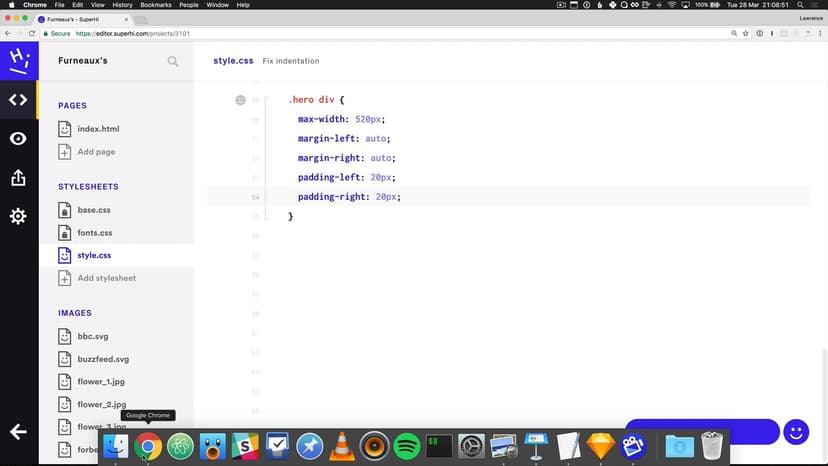Open project settings gear icon

[x=18, y=216]
